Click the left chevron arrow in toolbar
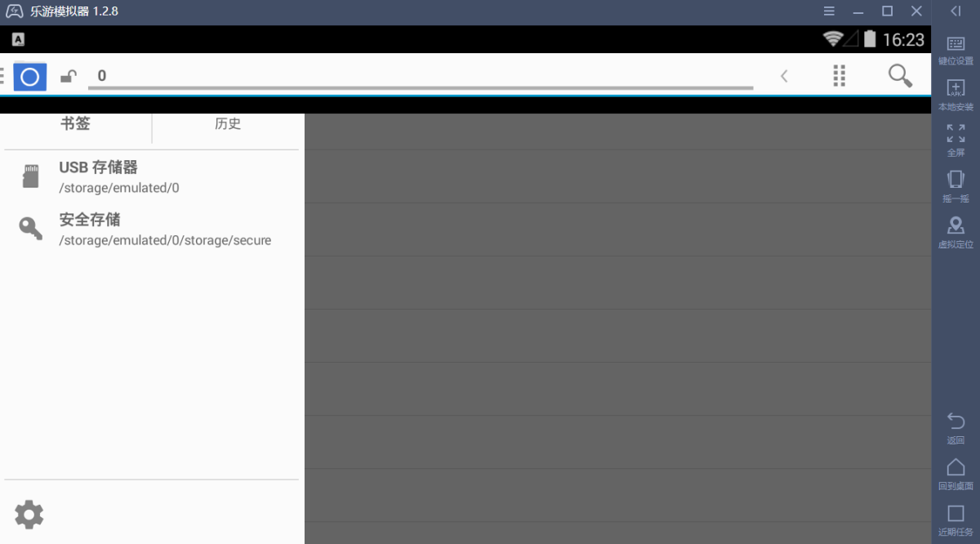Screen dimensions: 980x544 pos(784,76)
